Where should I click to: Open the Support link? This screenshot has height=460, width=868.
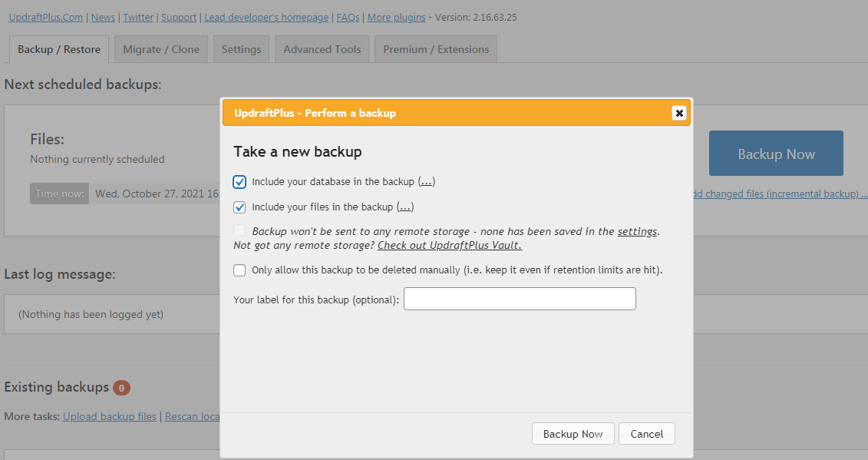click(179, 17)
